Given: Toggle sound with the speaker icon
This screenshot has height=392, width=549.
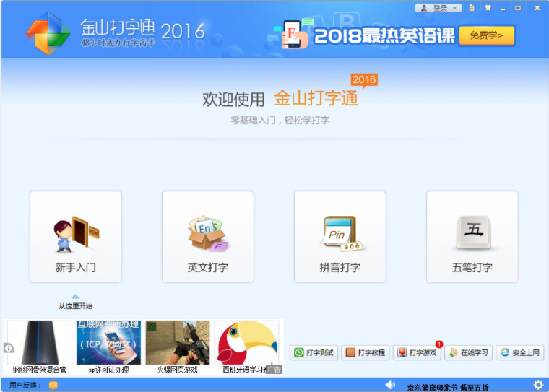Looking at the screenshot, I should [390, 385].
